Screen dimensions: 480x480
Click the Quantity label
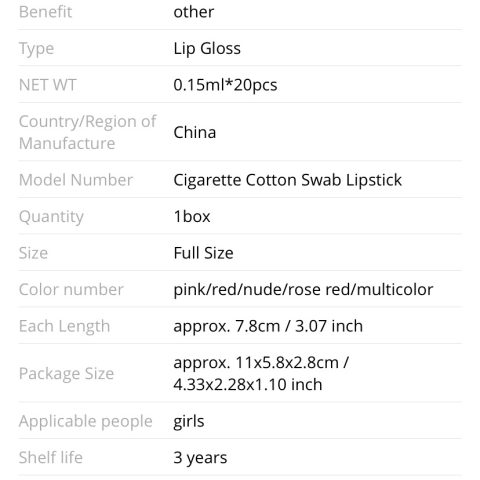[51, 217]
